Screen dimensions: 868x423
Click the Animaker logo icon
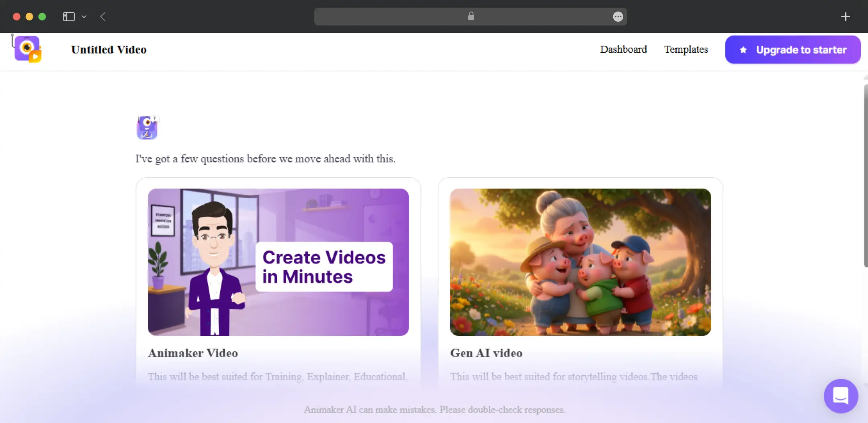(x=27, y=49)
